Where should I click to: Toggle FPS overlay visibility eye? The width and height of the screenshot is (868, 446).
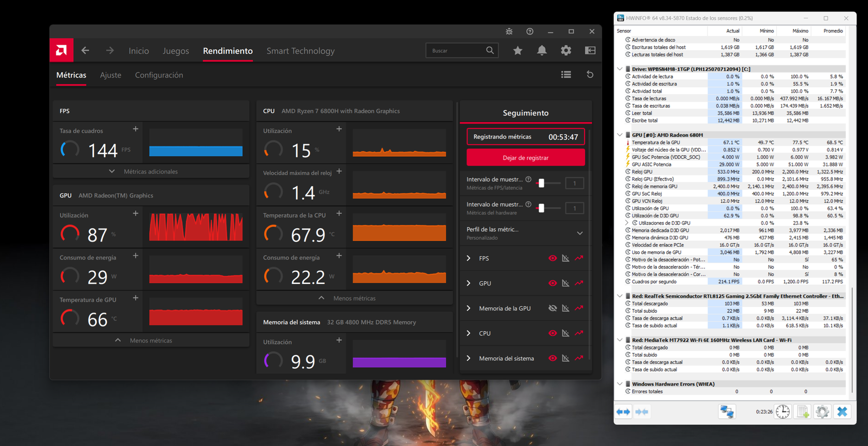(552, 258)
